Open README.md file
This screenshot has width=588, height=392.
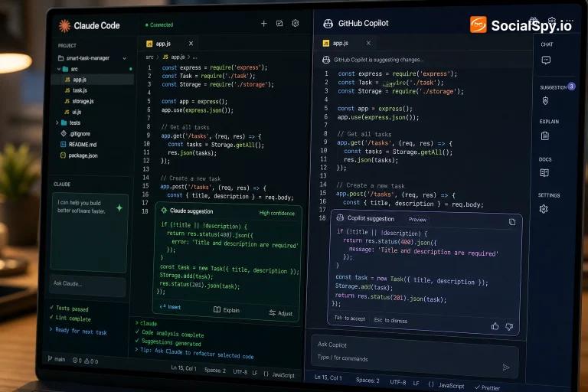coord(78,145)
